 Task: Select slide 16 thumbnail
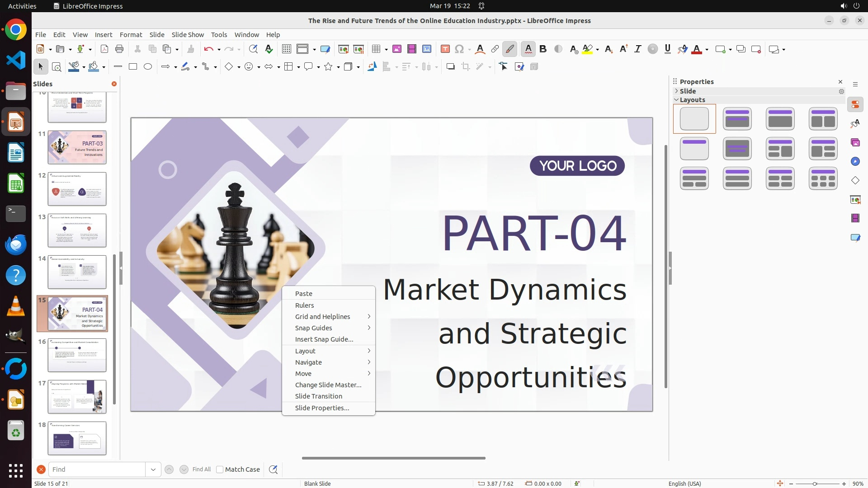tap(77, 355)
